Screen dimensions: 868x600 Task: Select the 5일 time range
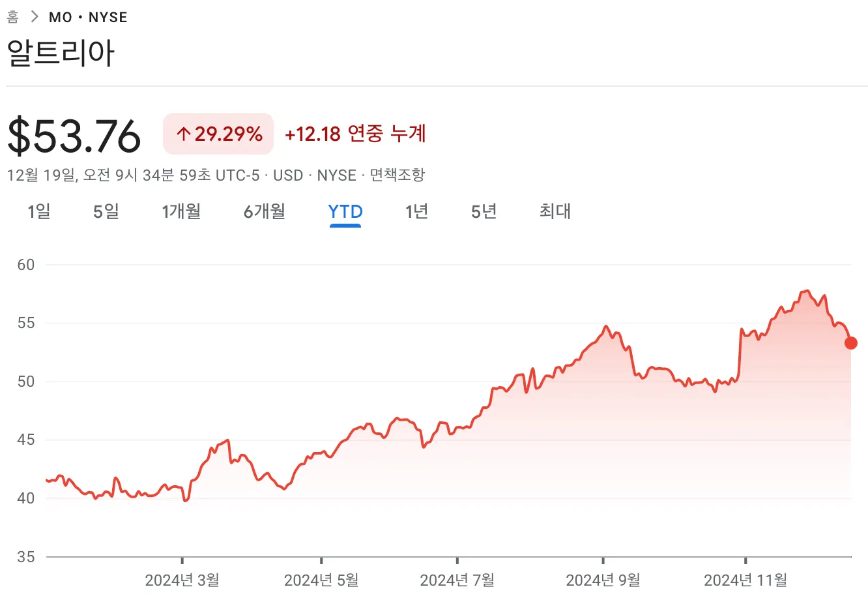104,211
